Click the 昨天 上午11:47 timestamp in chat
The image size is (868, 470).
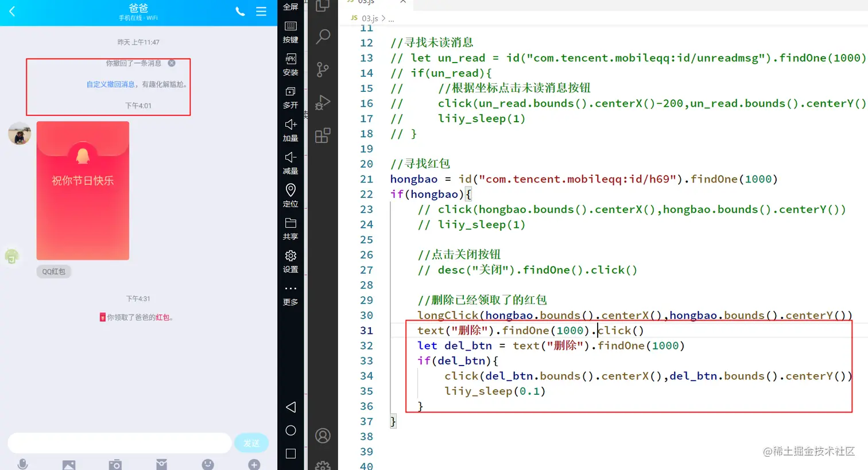click(138, 42)
